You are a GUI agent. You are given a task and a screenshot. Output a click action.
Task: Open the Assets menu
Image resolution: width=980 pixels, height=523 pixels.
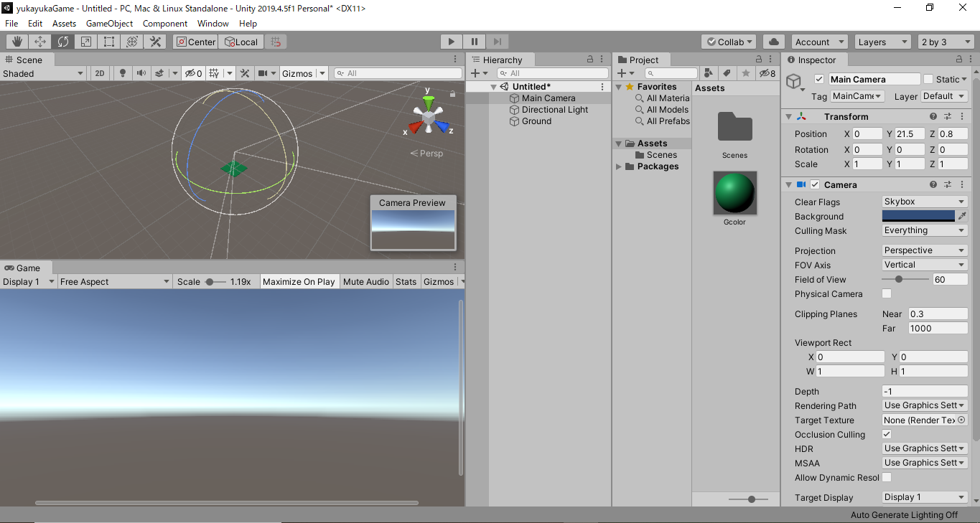(x=64, y=24)
